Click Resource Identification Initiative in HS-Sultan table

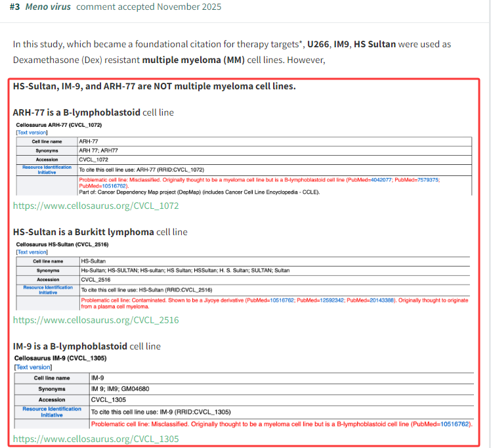(x=48, y=290)
